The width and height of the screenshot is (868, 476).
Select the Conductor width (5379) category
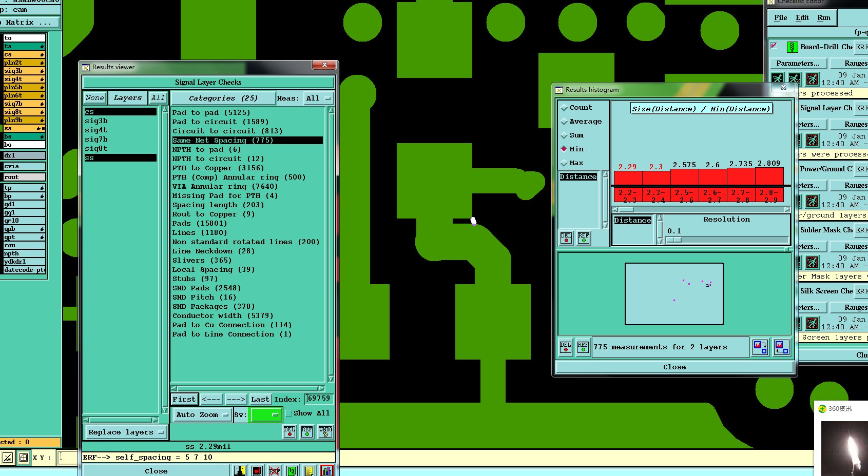click(x=223, y=316)
